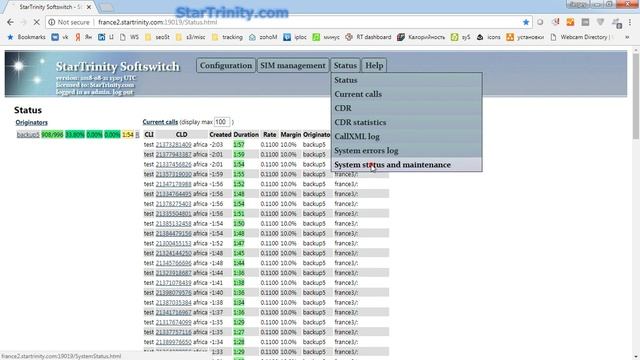Open the Webcam Directory bookmark
640x360 pixels.
pyautogui.click(x=581, y=37)
